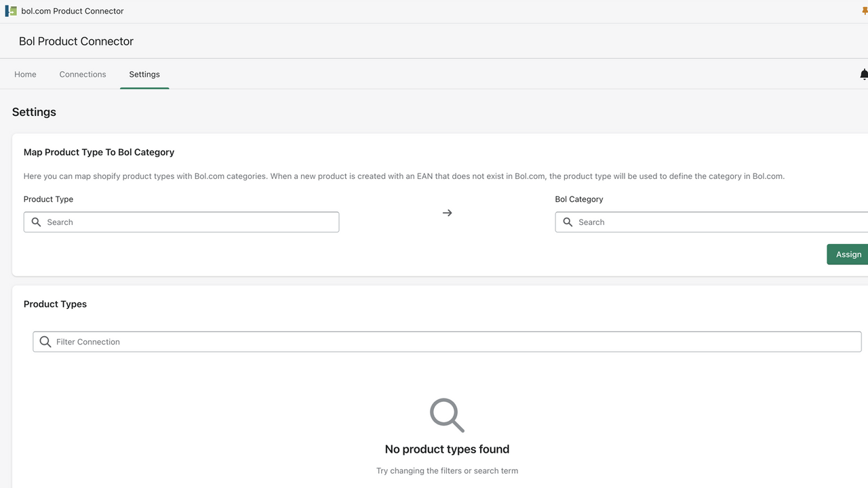Open the notification bell icon
This screenshot has width=868, height=488.
pyautogui.click(x=864, y=74)
